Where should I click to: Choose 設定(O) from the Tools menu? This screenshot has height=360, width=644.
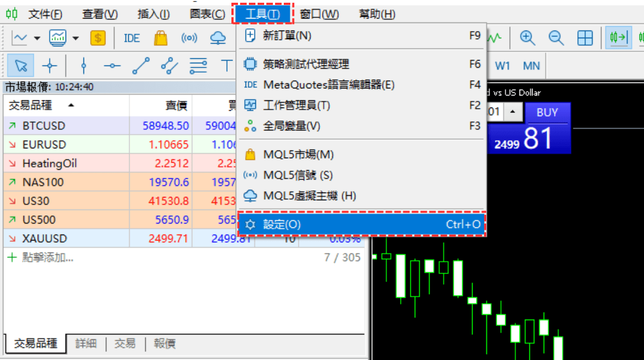click(x=361, y=225)
